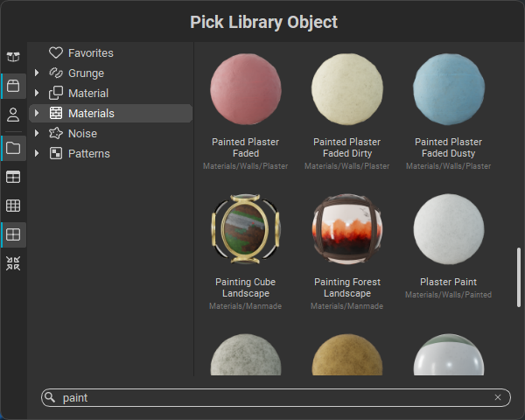The height and width of the screenshot is (420, 525).
Task: Clear the search field with X
Action: [498, 397]
